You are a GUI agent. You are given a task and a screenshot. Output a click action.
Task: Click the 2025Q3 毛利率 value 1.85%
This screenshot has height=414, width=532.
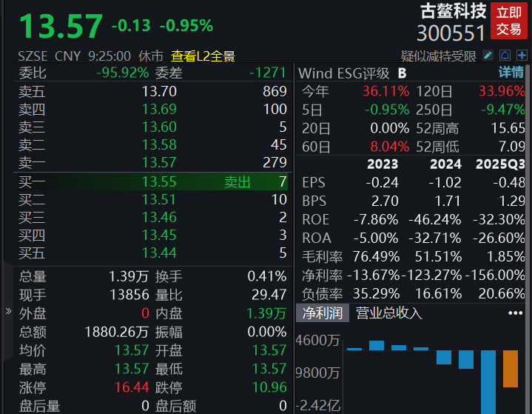[506, 257]
